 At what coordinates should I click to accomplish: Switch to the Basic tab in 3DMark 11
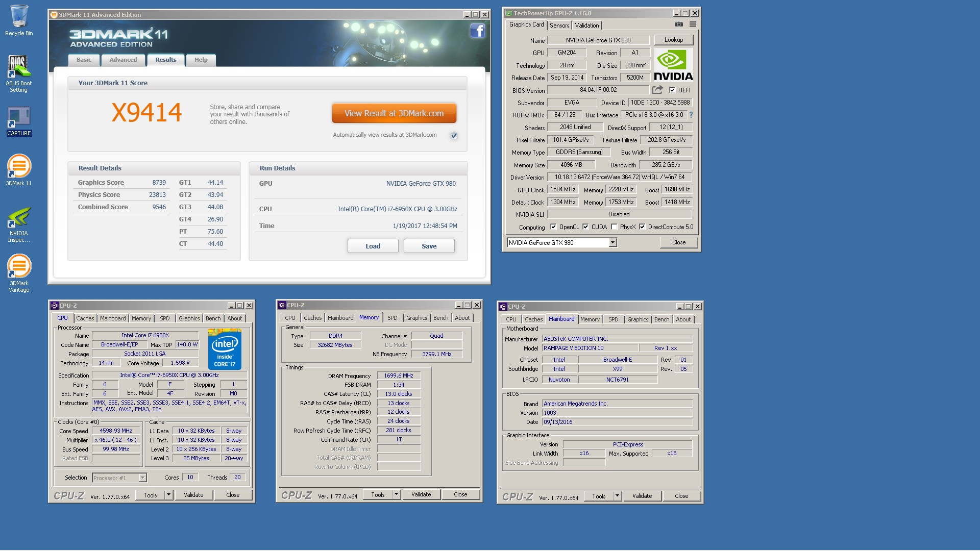click(x=84, y=60)
